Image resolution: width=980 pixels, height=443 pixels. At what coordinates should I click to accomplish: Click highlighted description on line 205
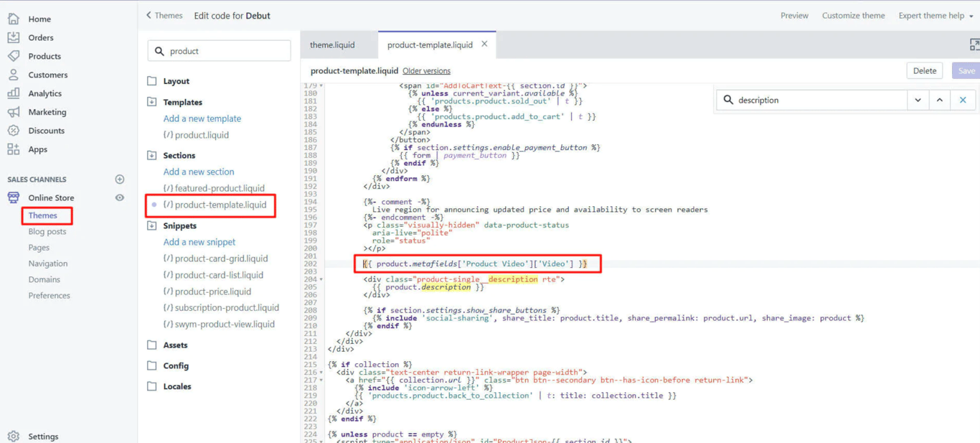tap(446, 287)
